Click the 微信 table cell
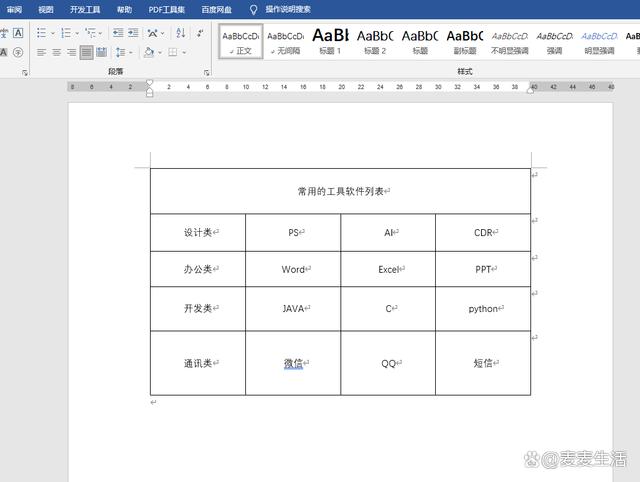This screenshot has height=482, width=640. pyautogui.click(x=293, y=363)
